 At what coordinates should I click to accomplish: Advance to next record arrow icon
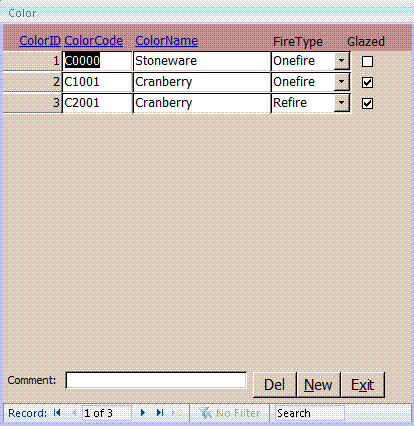tap(143, 413)
